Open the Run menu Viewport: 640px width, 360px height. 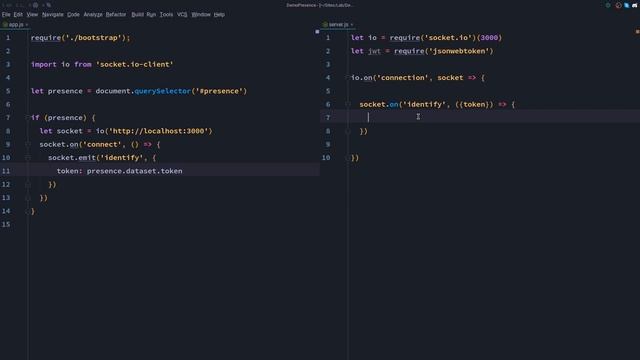[151, 14]
